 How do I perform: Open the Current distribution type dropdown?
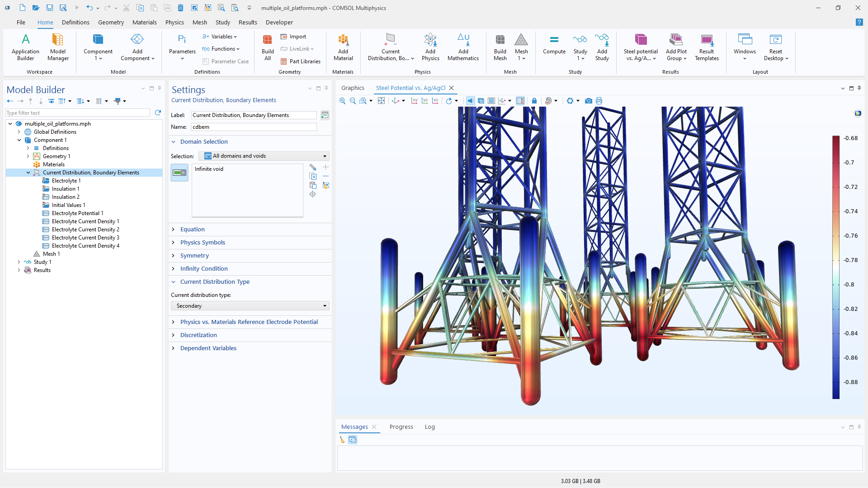[x=250, y=306]
